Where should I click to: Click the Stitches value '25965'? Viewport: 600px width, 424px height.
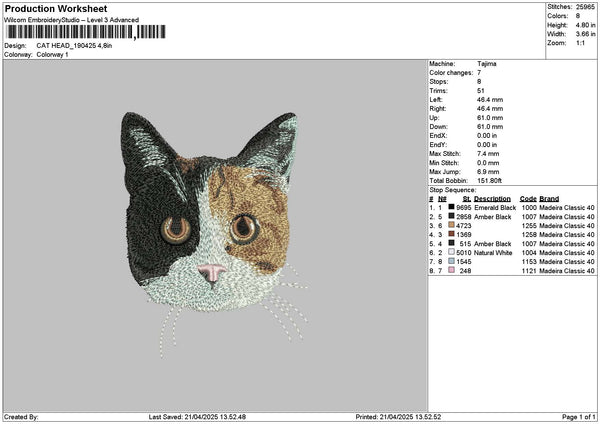point(585,7)
